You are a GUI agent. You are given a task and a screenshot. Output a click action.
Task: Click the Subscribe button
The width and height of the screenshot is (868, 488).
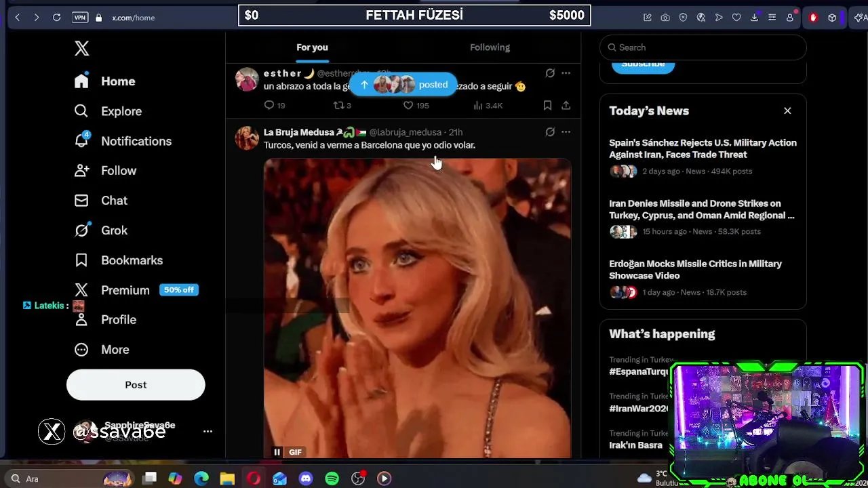tap(643, 66)
